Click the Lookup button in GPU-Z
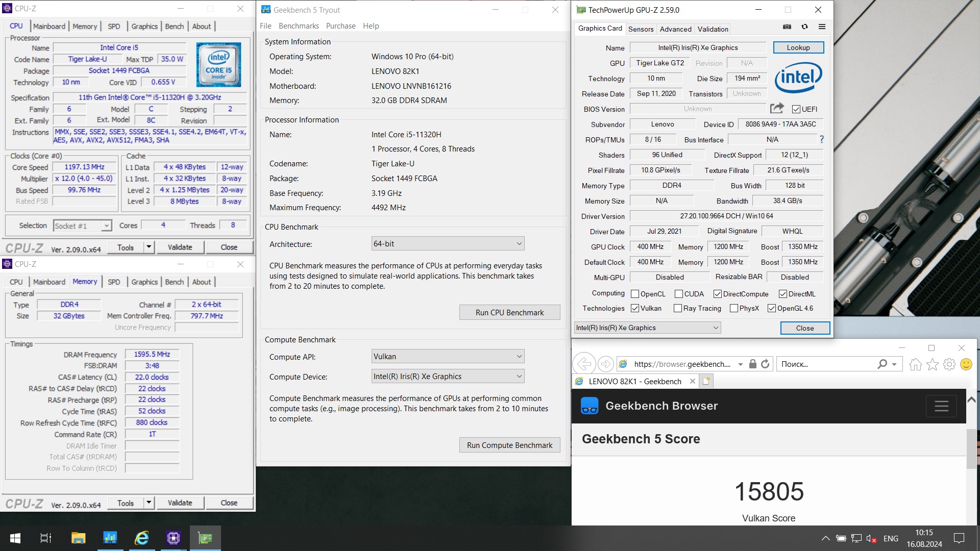The height and width of the screenshot is (551, 980). click(798, 47)
